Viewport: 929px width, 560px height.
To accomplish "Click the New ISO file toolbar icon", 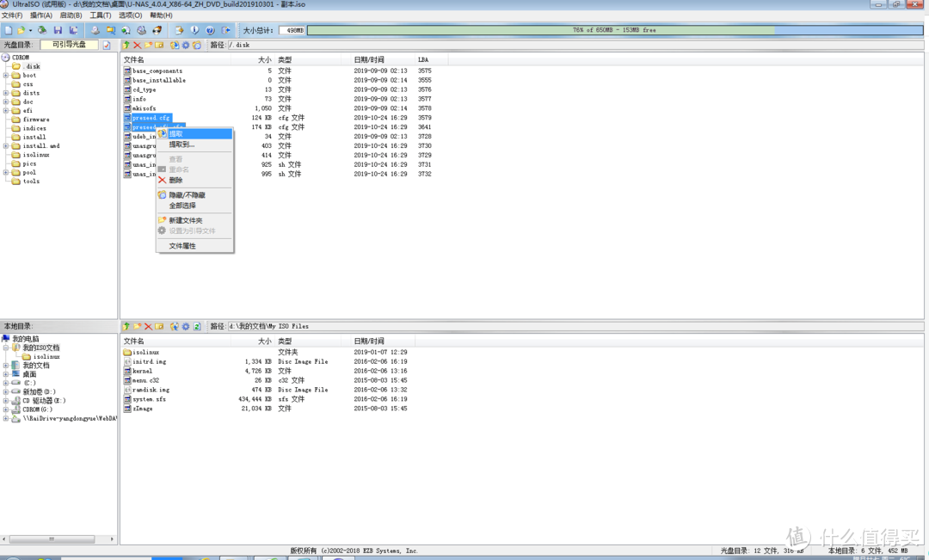I will click(9, 30).
